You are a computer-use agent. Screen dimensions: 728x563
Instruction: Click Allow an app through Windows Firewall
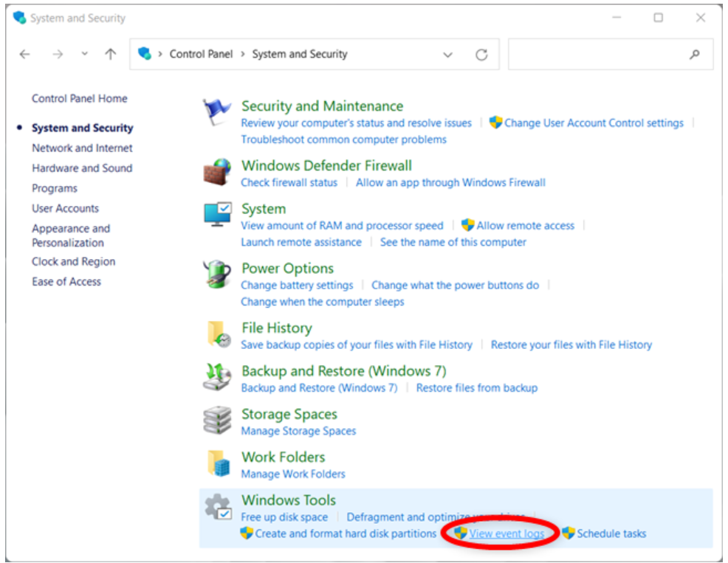450,182
